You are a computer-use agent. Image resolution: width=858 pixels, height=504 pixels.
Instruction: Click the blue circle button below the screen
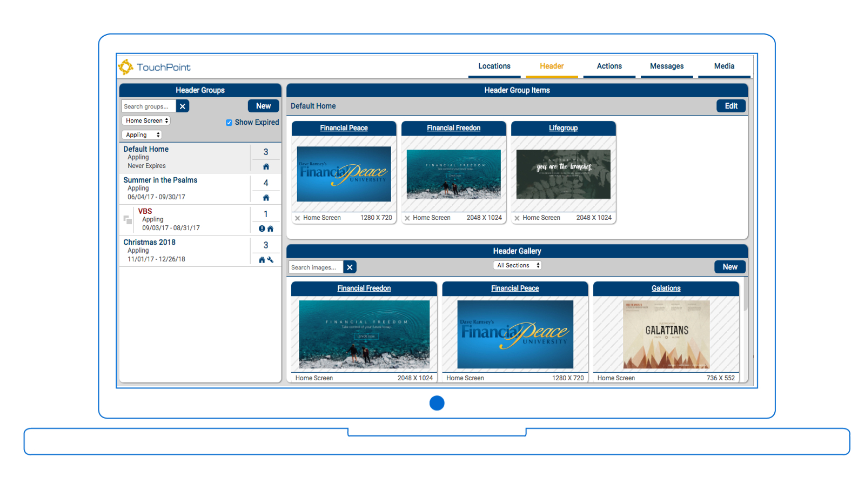pyautogui.click(x=437, y=403)
